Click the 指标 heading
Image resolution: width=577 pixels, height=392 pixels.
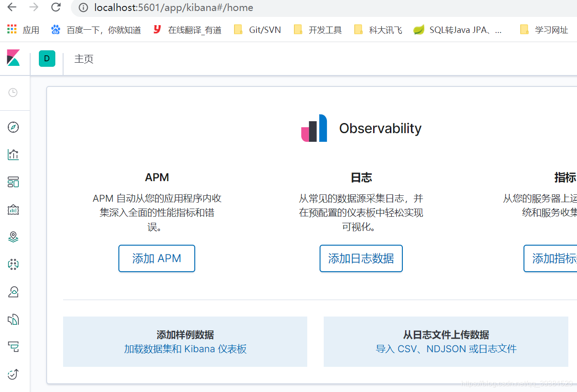(565, 177)
